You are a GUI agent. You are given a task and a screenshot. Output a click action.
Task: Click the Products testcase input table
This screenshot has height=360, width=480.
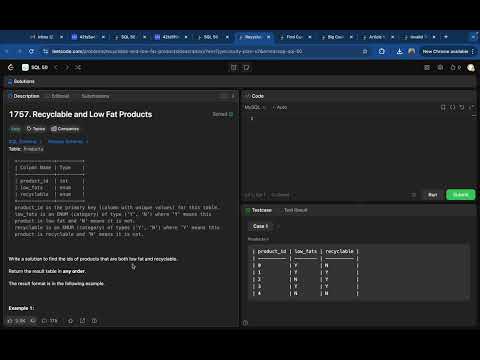coord(359,272)
